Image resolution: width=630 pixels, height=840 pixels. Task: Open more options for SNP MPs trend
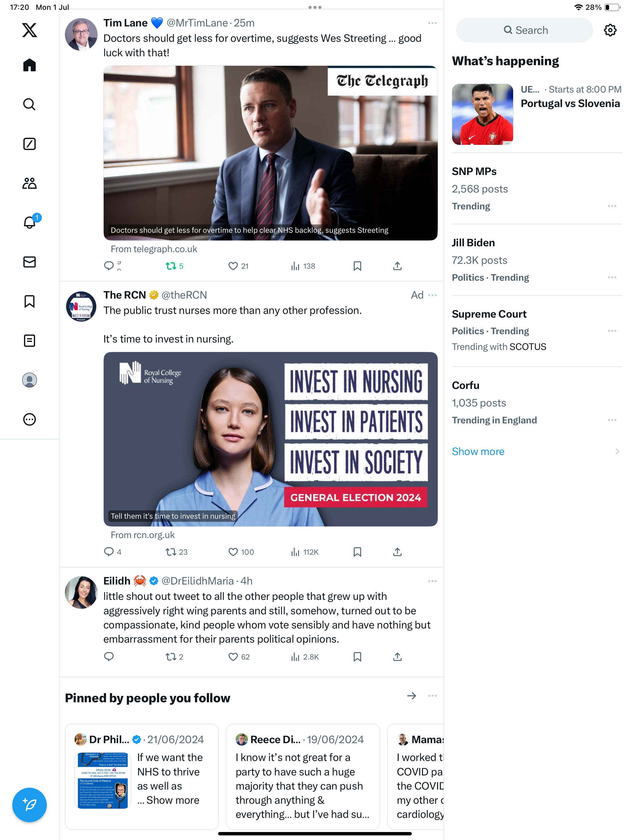612,206
